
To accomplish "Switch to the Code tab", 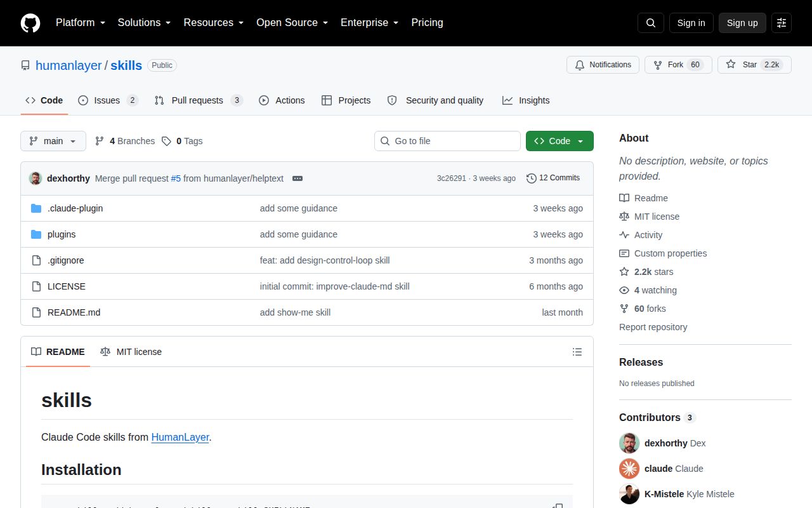I will click(44, 100).
